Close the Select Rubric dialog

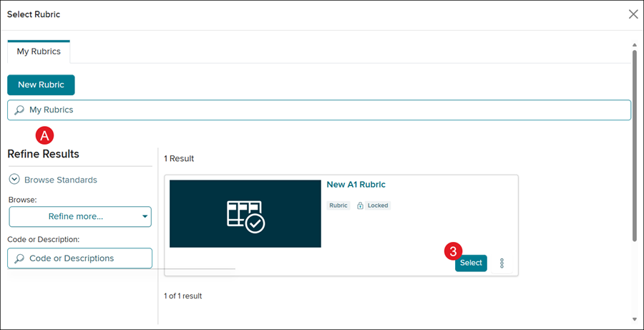point(633,14)
